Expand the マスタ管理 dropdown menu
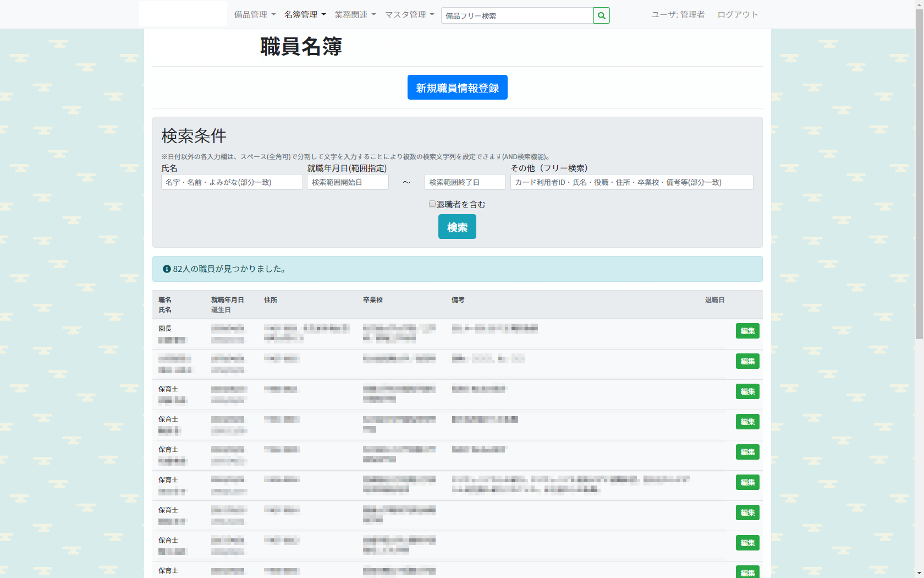Viewport: 924px width, 578px height. 410,15
